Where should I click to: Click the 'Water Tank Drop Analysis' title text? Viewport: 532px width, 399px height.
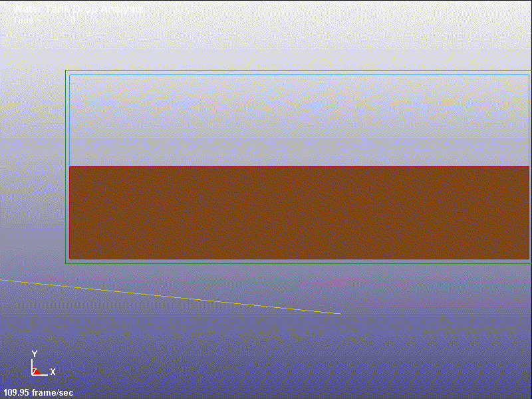[78, 9]
